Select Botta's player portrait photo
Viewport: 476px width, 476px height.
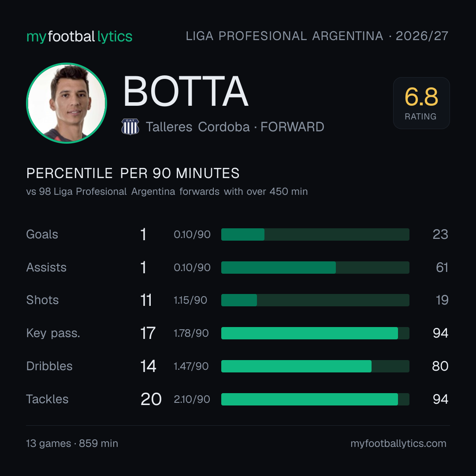click(x=67, y=103)
